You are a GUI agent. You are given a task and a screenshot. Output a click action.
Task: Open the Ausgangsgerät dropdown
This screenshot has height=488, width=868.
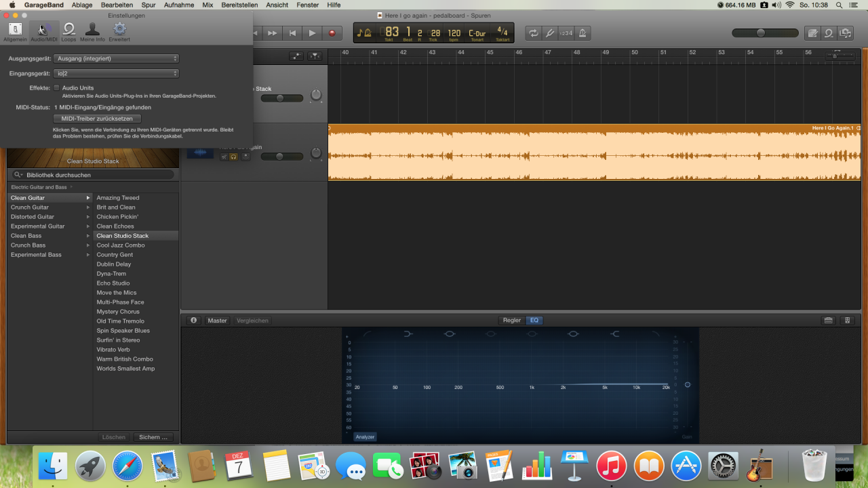click(116, 58)
